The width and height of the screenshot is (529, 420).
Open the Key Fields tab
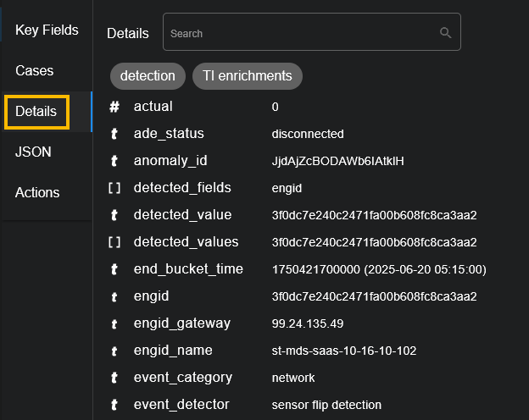pos(47,30)
